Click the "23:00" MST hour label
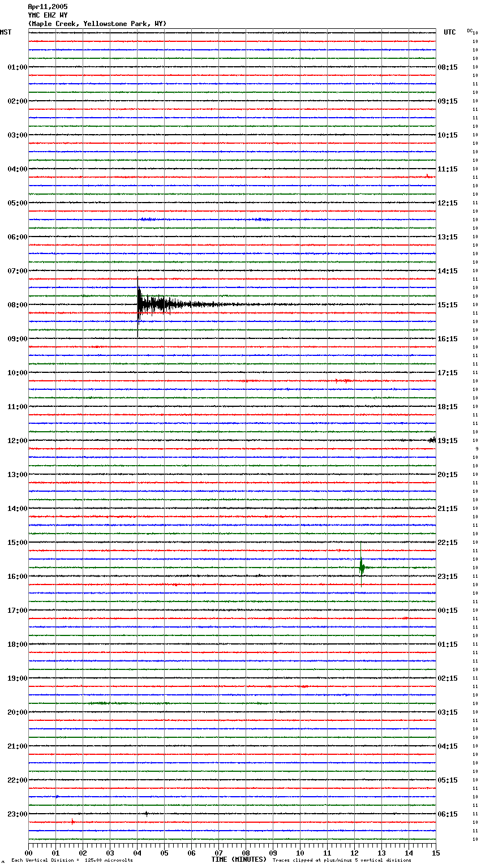Screen dimensions: 481x868 pyautogui.click(x=18, y=814)
